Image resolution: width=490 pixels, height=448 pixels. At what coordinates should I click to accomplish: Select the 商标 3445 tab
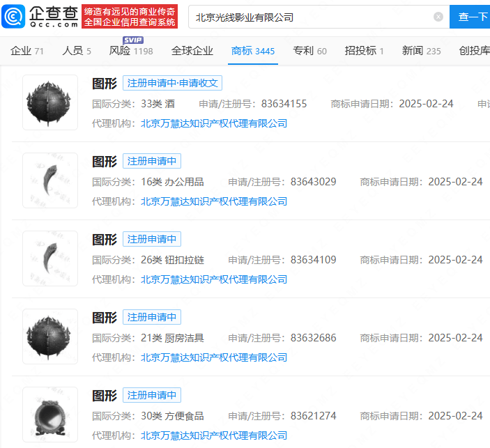coord(253,51)
